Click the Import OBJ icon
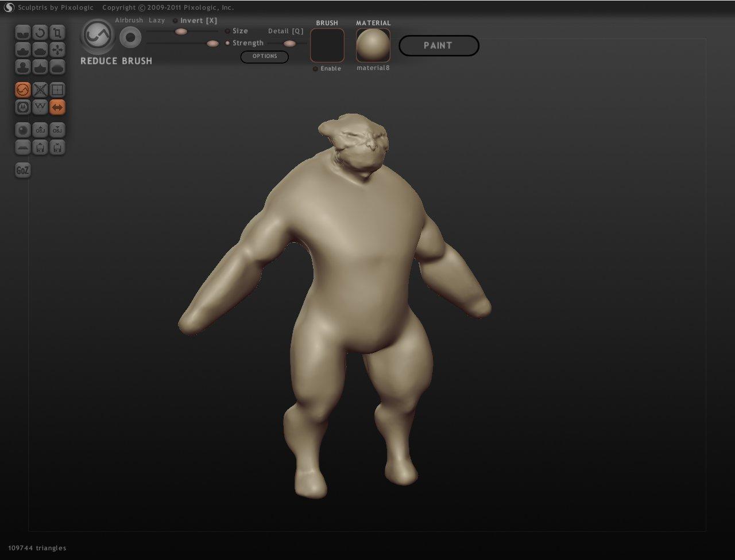Viewport: 735px width, 560px height. pyautogui.click(x=40, y=130)
